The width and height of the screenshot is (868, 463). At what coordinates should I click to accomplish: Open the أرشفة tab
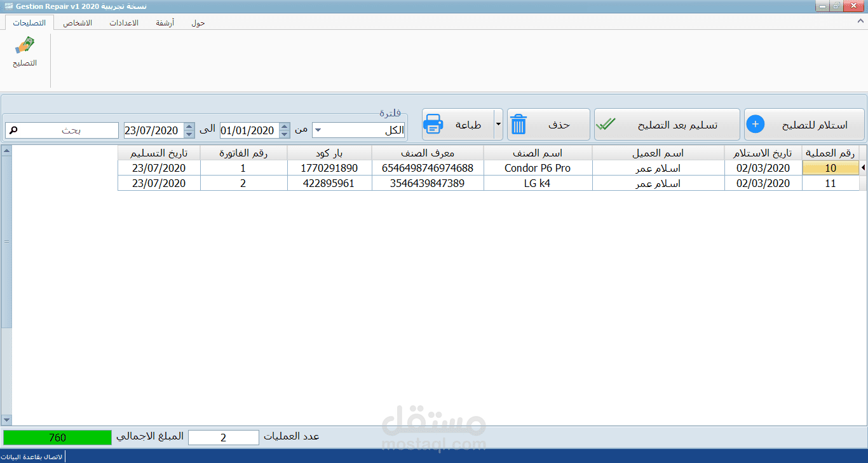click(165, 23)
